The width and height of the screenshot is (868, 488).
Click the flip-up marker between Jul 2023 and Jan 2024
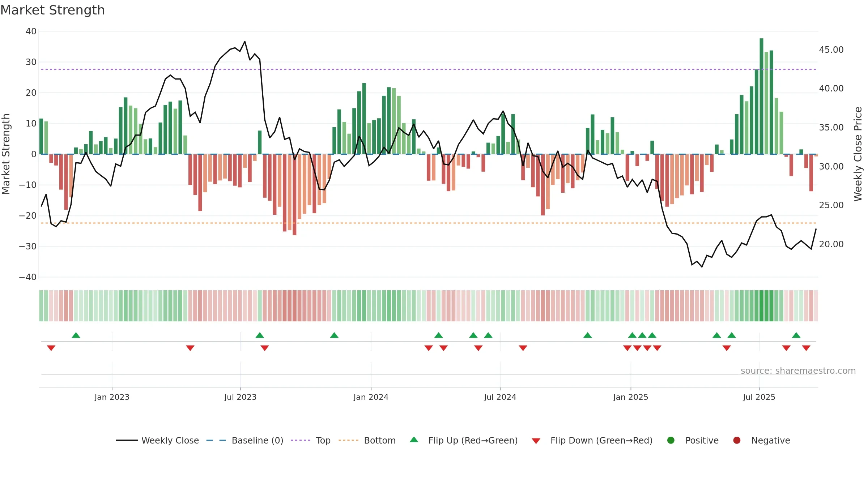click(334, 335)
